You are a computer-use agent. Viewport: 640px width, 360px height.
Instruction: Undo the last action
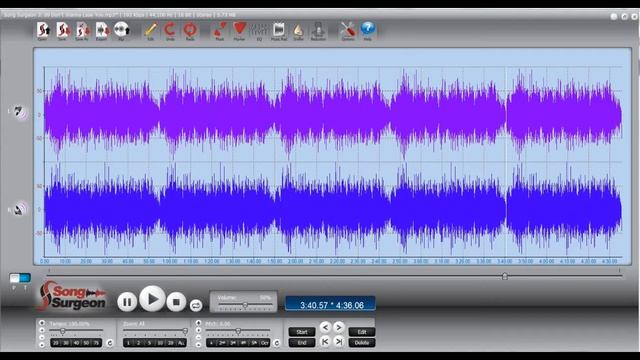point(170,31)
